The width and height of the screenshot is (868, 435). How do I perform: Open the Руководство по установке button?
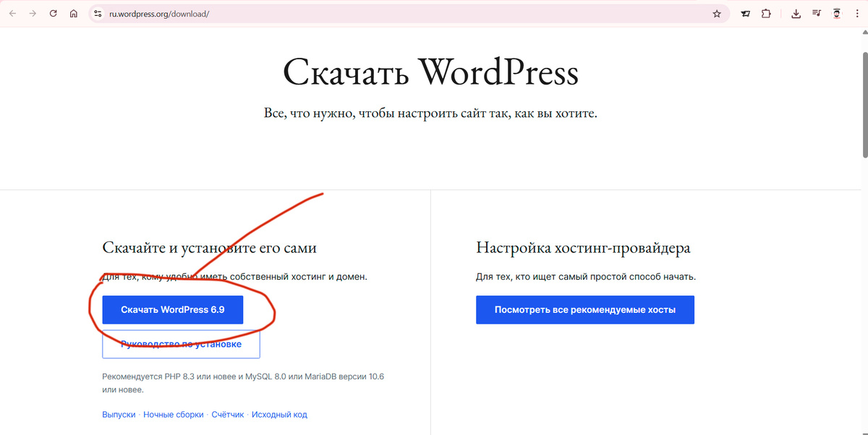click(181, 344)
